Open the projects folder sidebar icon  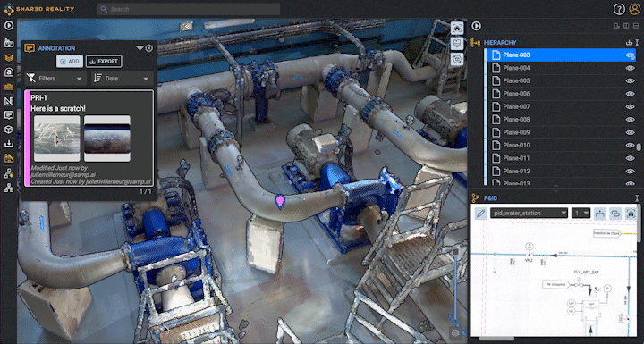9,43
